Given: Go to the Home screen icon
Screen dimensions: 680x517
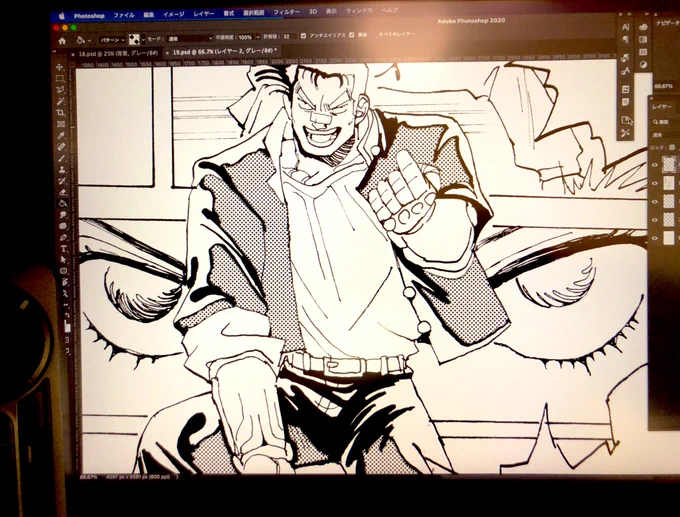Looking at the screenshot, I should tap(62, 41).
